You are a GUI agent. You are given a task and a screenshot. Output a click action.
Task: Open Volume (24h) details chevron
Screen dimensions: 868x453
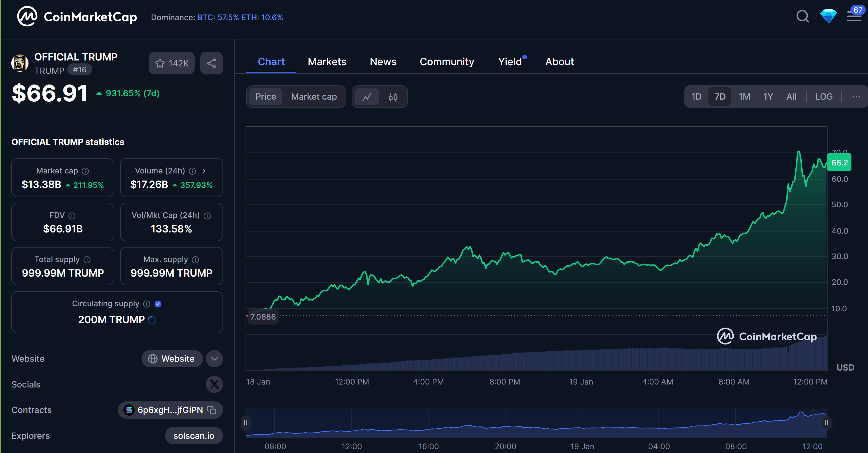(x=204, y=171)
